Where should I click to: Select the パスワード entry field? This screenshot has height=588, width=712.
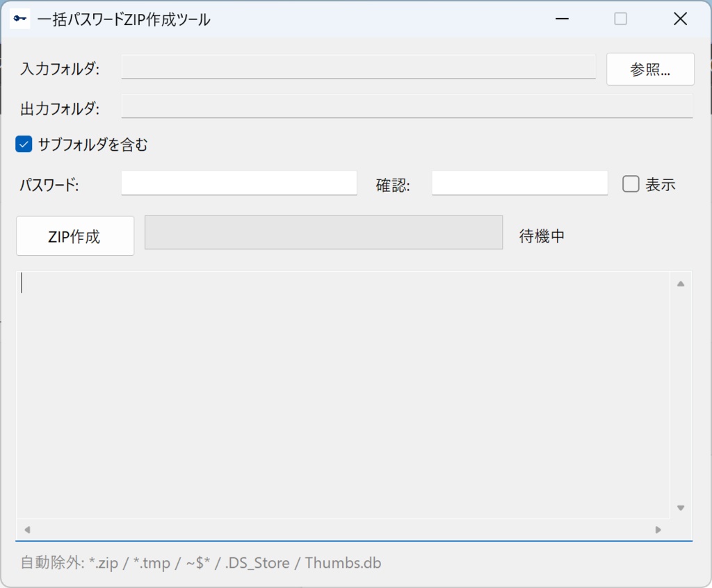pyautogui.click(x=238, y=183)
